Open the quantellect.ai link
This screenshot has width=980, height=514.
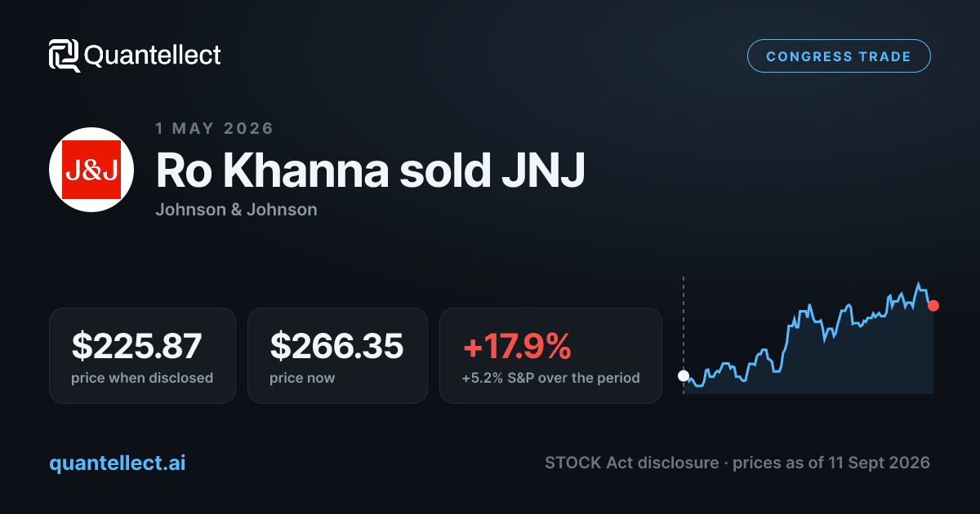pos(118,463)
